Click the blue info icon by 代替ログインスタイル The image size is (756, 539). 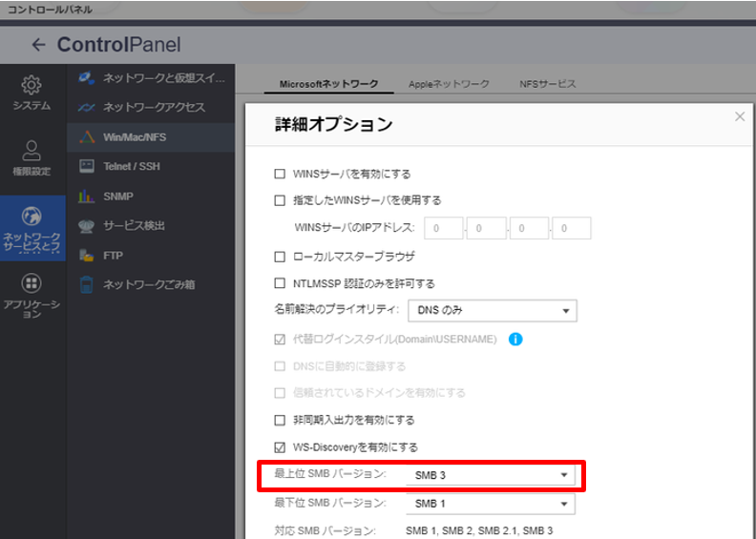coord(515,339)
